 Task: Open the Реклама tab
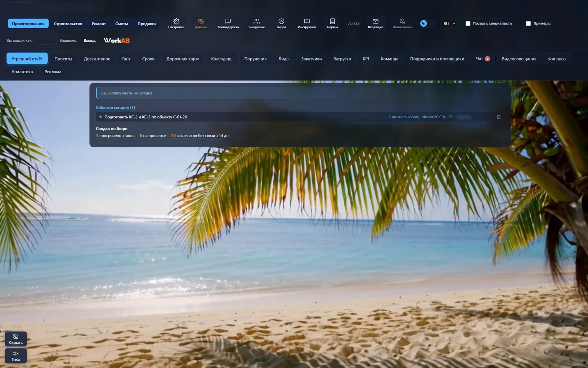click(53, 72)
